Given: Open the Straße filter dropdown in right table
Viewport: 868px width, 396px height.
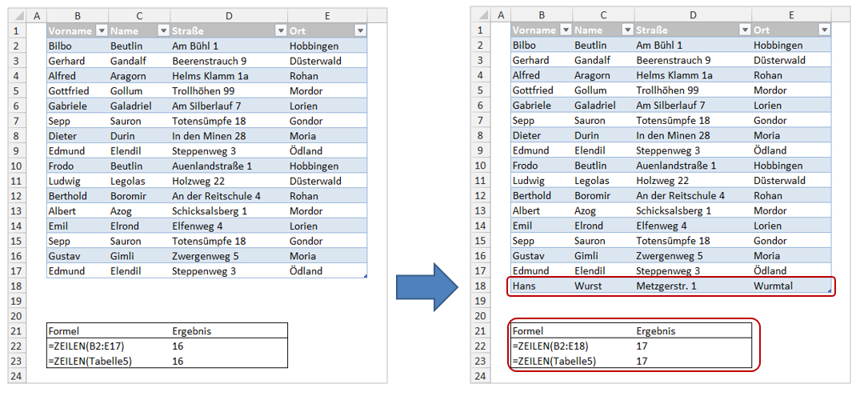Looking at the screenshot, I should tap(744, 30).
